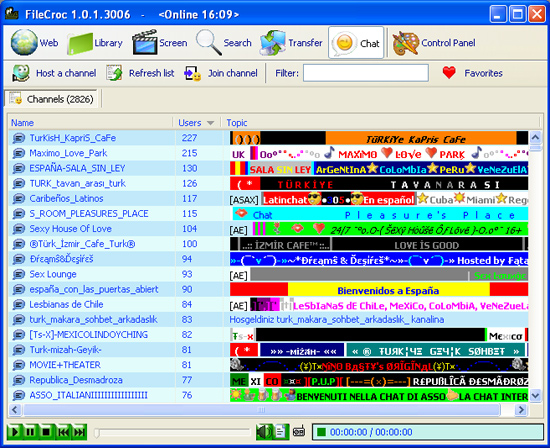550x448 pixels.
Task: Click the Refresh list button
Action: 140,73
